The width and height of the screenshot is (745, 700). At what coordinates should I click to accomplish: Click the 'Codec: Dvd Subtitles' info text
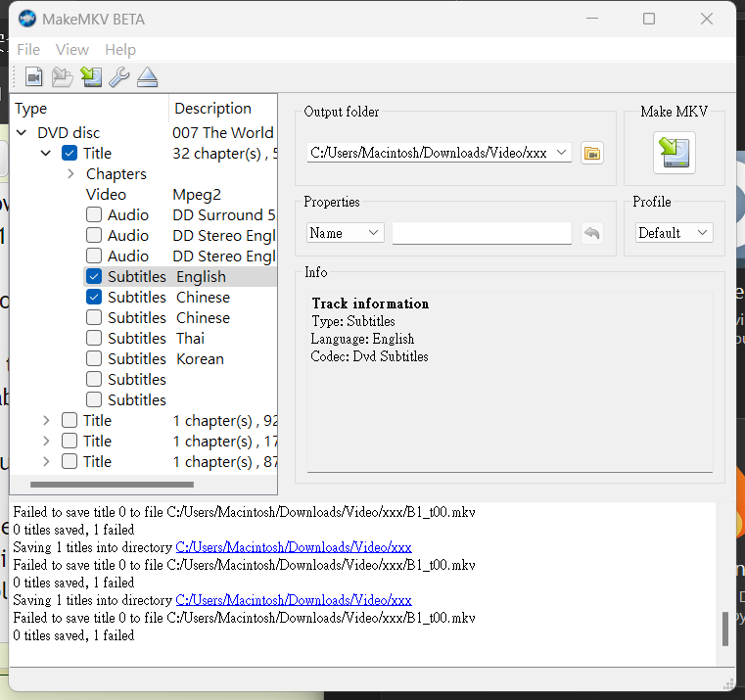370,356
